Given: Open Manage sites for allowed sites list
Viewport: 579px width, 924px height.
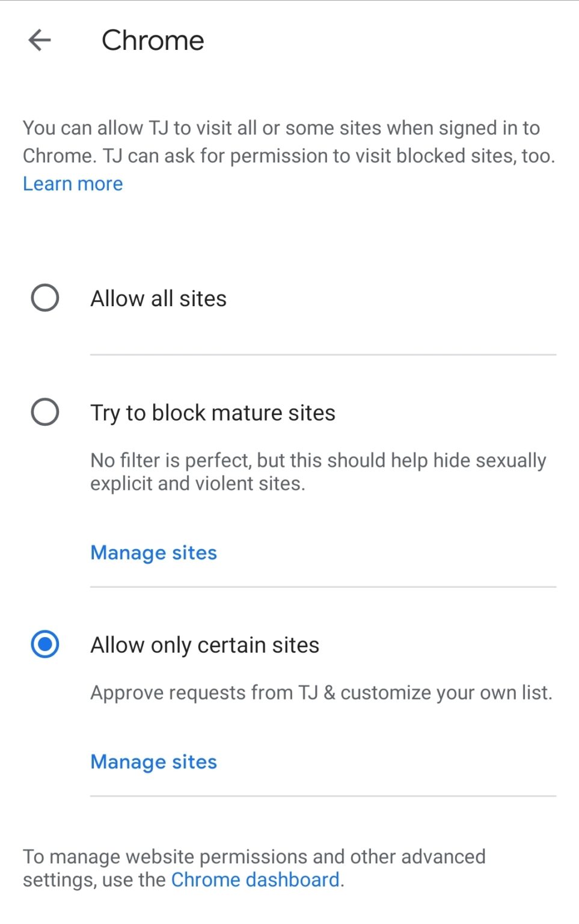Looking at the screenshot, I should pyautogui.click(x=153, y=761).
